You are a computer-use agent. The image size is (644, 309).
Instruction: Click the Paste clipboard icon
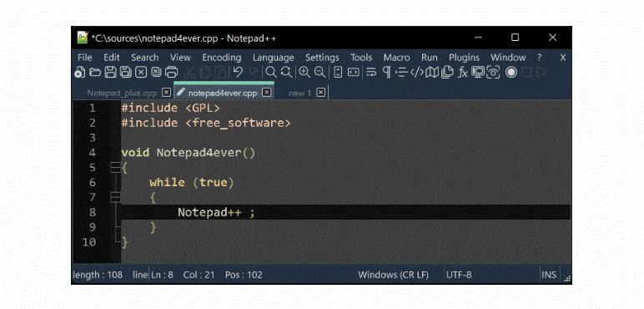tap(219, 73)
